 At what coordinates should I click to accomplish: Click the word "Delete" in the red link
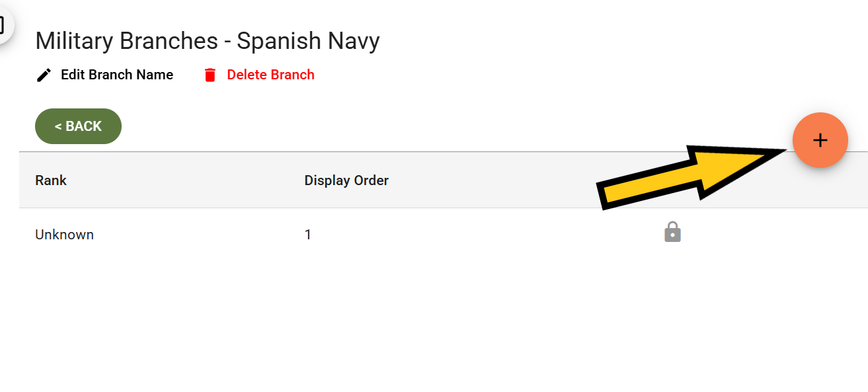click(247, 75)
